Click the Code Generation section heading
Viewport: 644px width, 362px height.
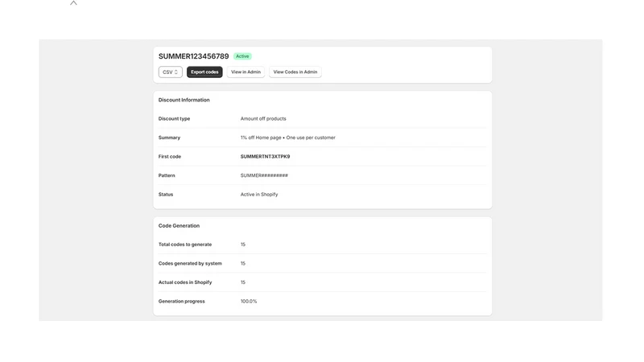pos(179,226)
